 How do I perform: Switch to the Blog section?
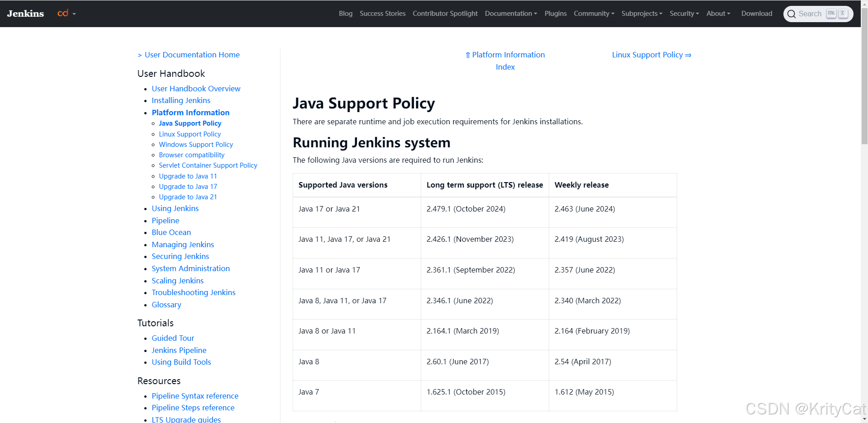[346, 13]
